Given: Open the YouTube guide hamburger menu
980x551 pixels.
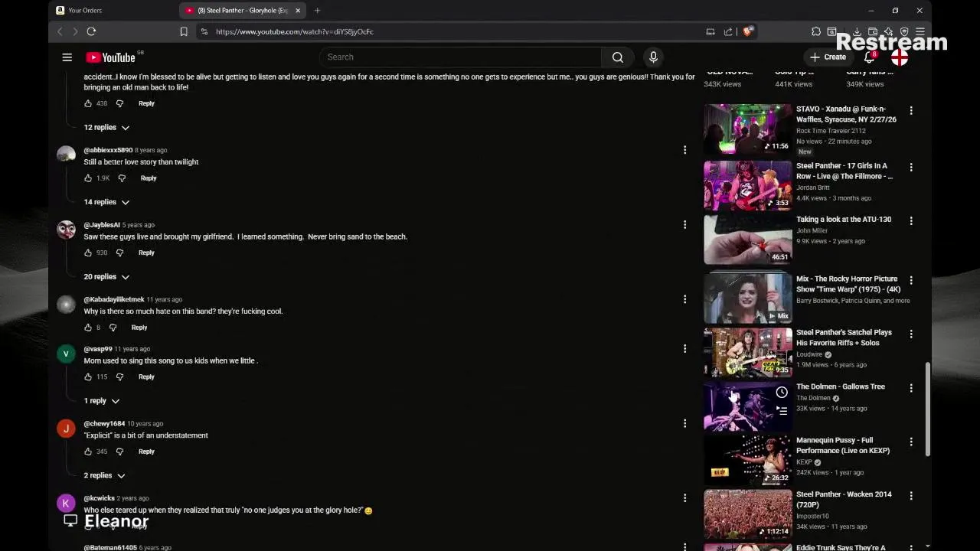Looking at the screenshot, I should (x=67, y=57).
